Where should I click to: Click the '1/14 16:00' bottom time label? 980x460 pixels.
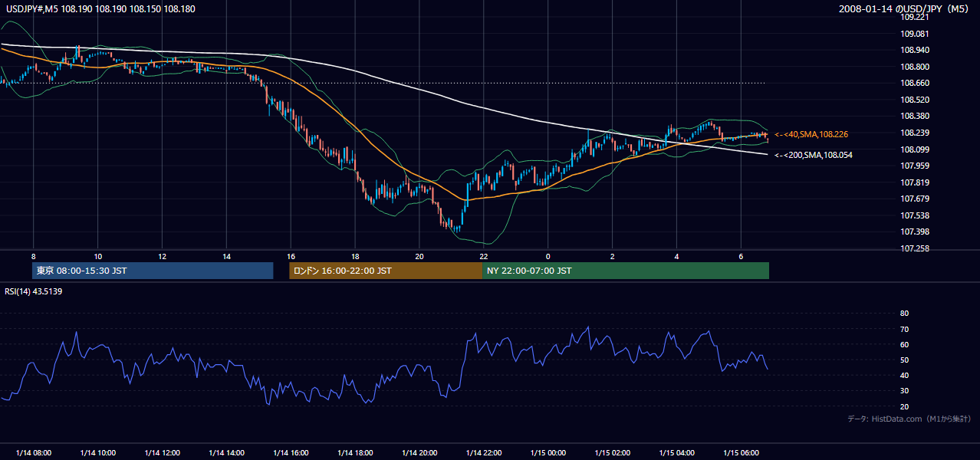click(291, 453)
